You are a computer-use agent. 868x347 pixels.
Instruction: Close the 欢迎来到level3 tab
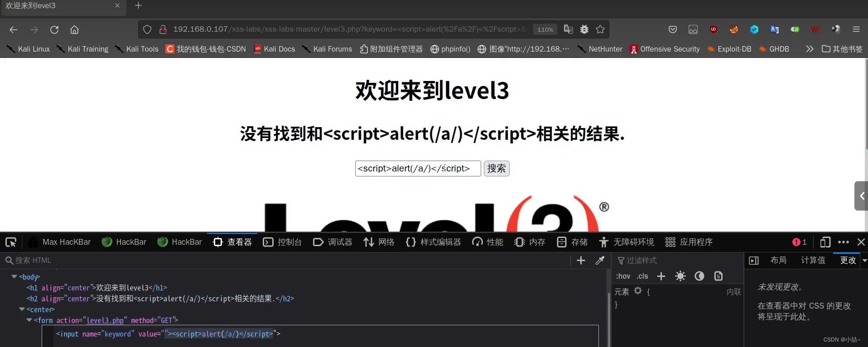pos(117,5)
